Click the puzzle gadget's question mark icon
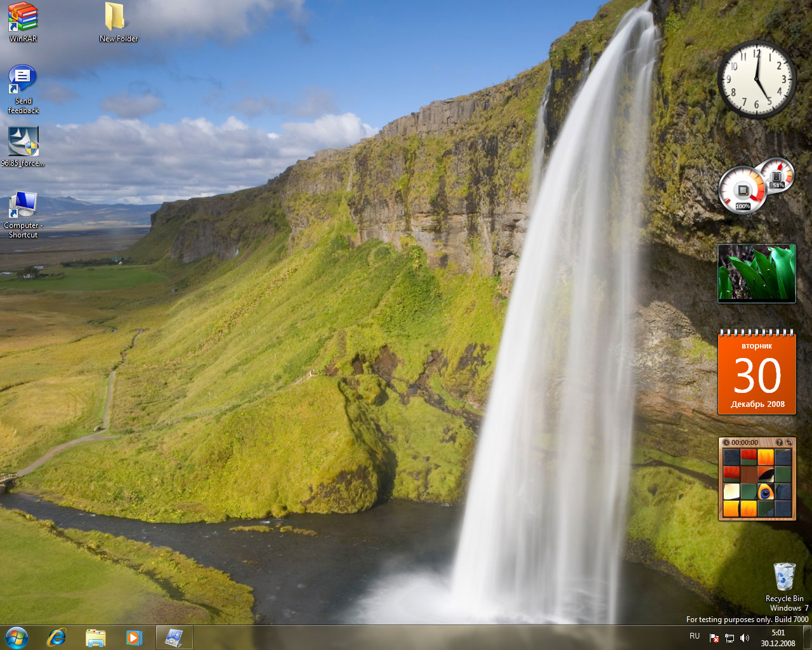 click(780, 442)
